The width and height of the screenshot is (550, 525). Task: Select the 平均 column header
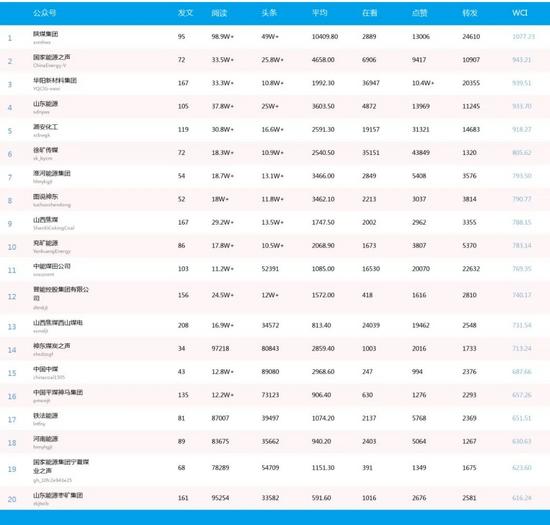(320, 13)
